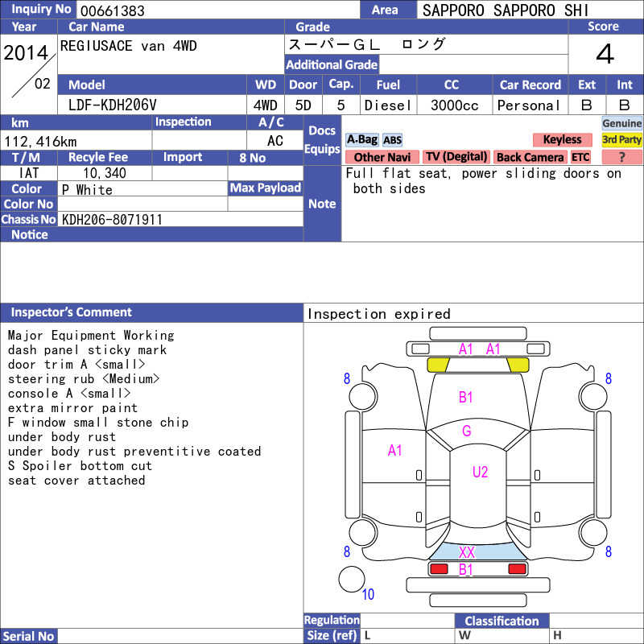Toggle the 3rd Party label
Viewport: 644px width, 644px height.
[x=621, y=139]
